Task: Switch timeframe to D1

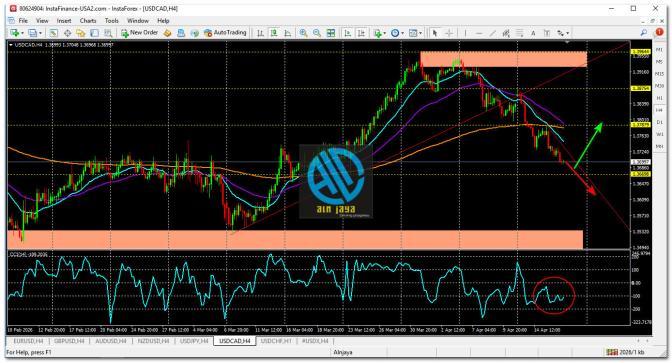Action: click(660, 122)
